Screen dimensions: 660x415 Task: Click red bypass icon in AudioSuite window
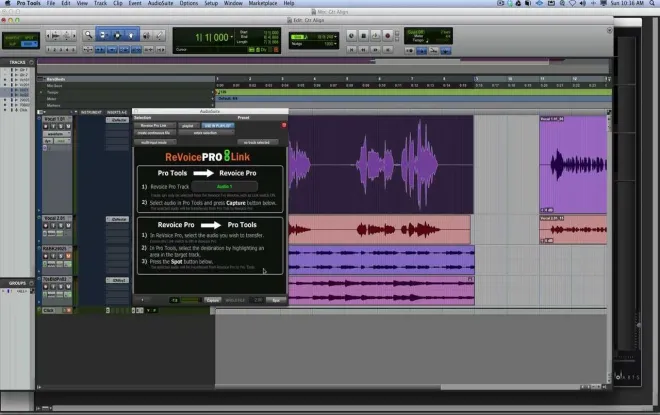[x=284, y=125]
